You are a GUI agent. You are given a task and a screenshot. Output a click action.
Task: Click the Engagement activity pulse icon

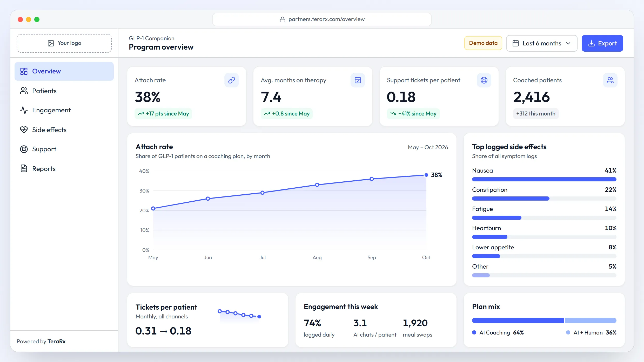coord(24,110)
